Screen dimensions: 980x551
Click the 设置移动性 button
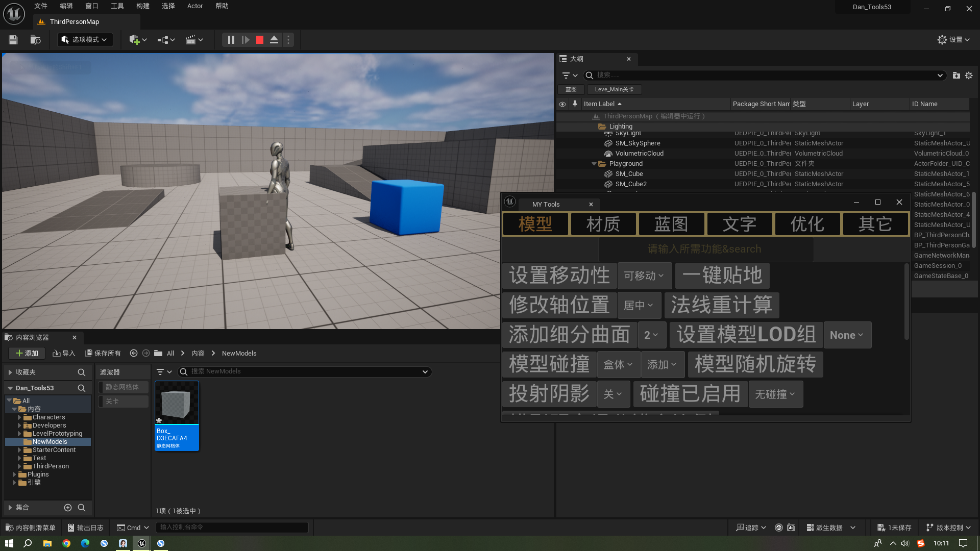tap(559, 275)
